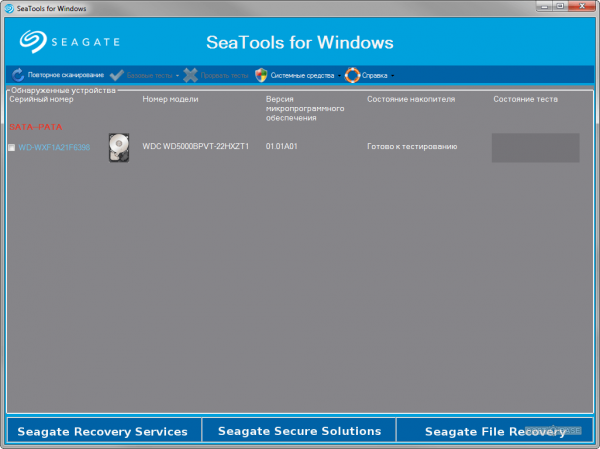Minimize the SeaTools window
The width and height of the screenshot is (600, 449).
(x=544, y=6)
